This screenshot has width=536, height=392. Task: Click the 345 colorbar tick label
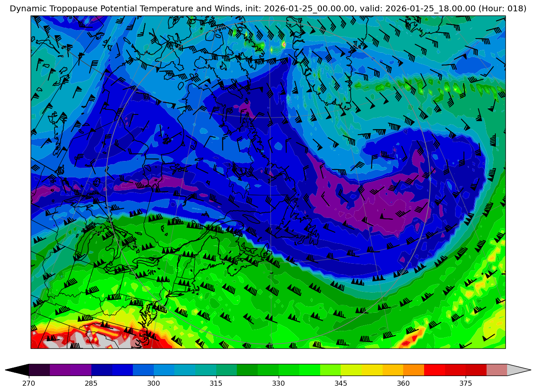point(341,383)
